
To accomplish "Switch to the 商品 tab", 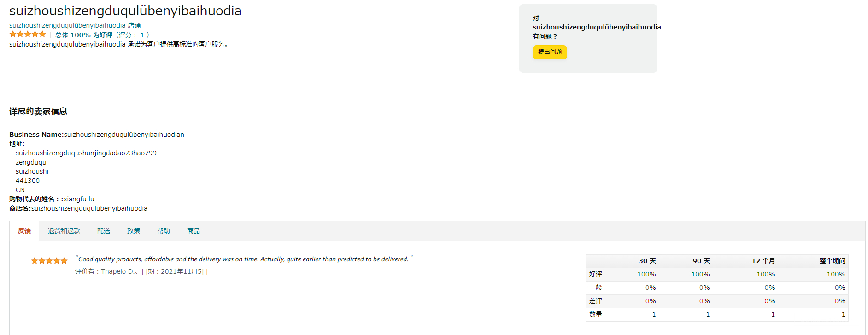I will 194,231.
